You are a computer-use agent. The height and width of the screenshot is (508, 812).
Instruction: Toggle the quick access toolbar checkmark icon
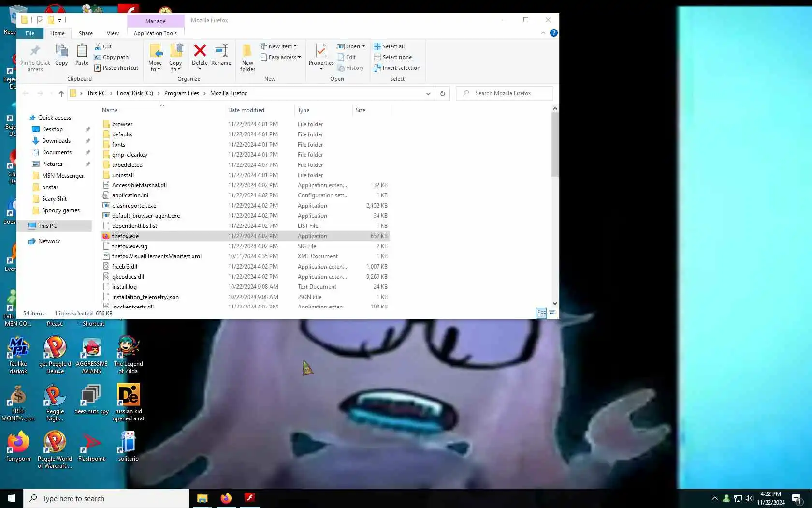pyautogui.click(x=40, y=20)
